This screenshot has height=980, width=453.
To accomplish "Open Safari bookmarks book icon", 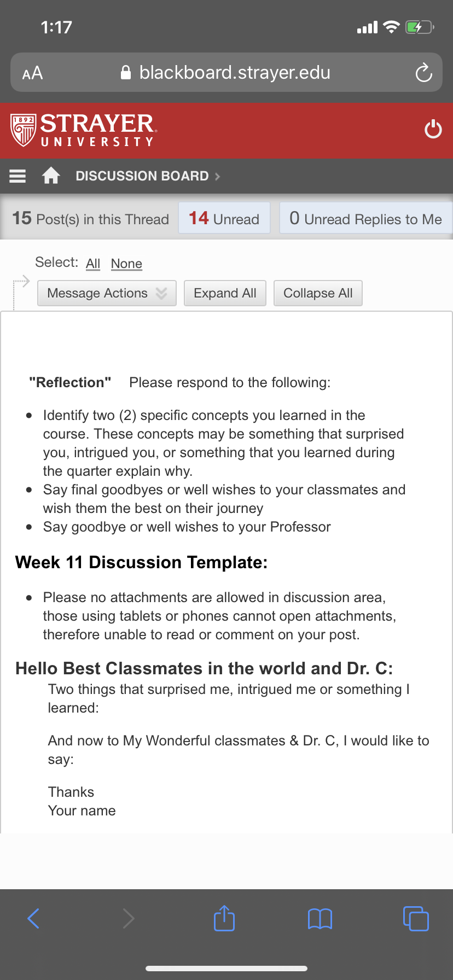I will 320,919.
